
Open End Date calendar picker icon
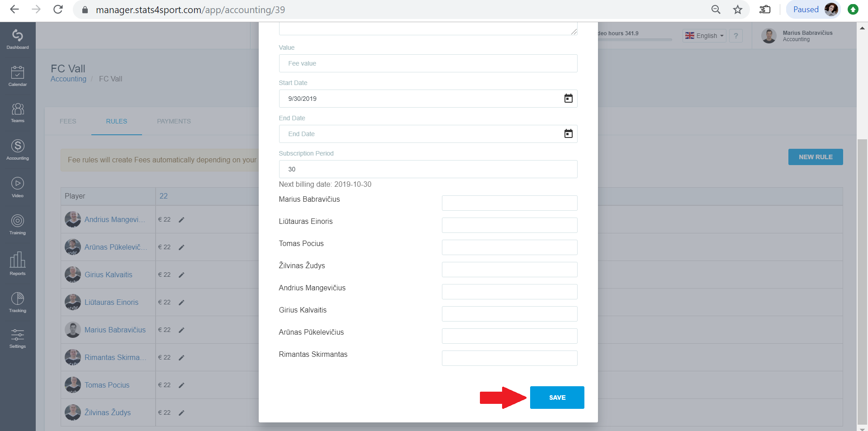(569, 134)
